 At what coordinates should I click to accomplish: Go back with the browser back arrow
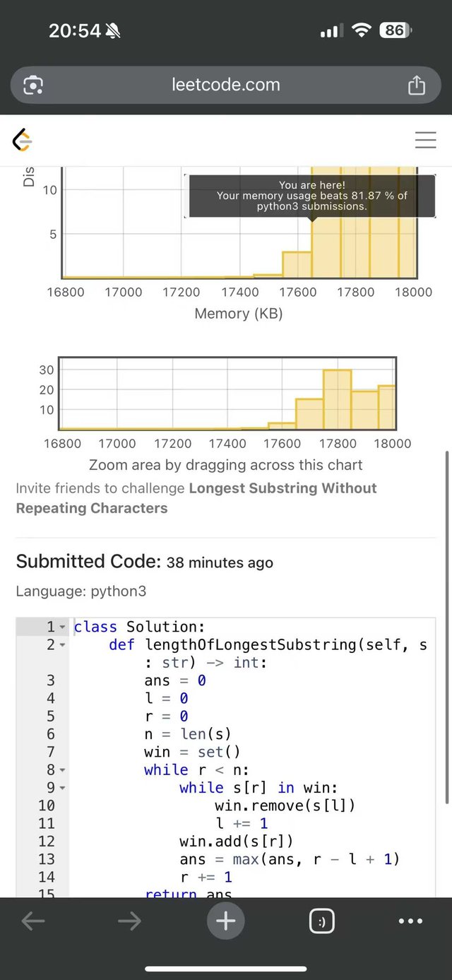point(33,921)
